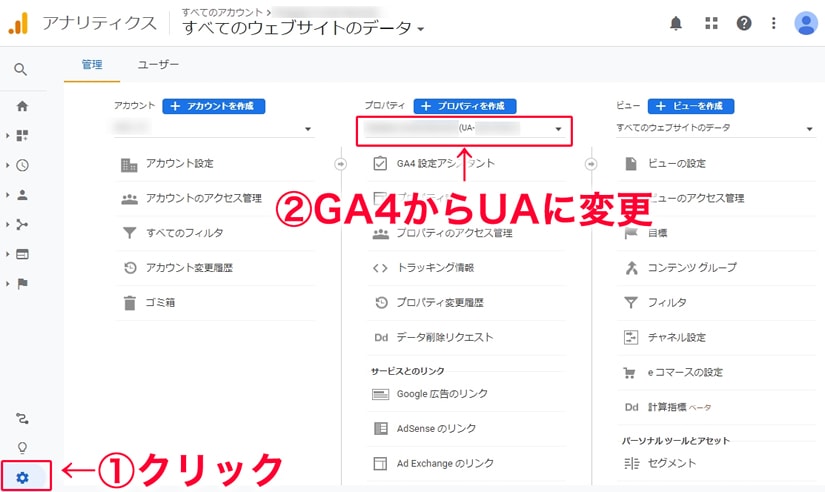Open Attribution icon in sidebar

coord(22,418)
